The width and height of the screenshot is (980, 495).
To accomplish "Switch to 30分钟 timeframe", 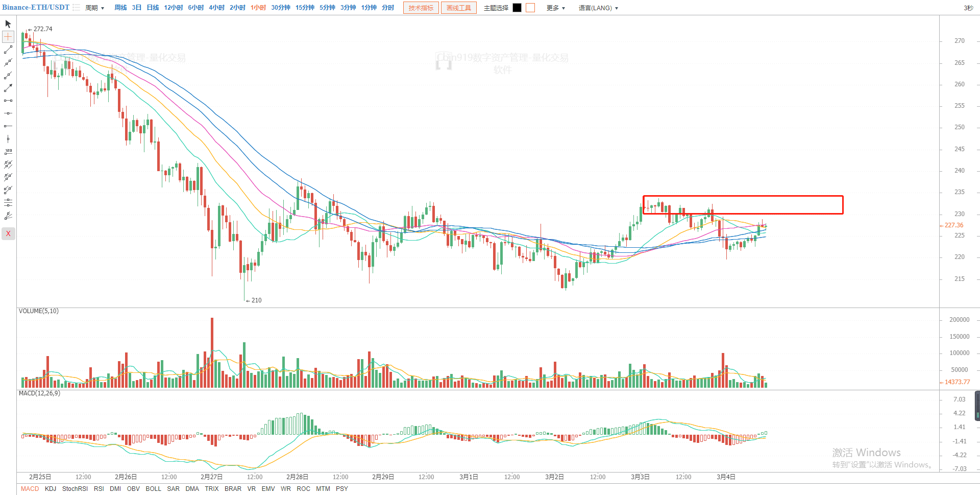I will tap(280, 8).
